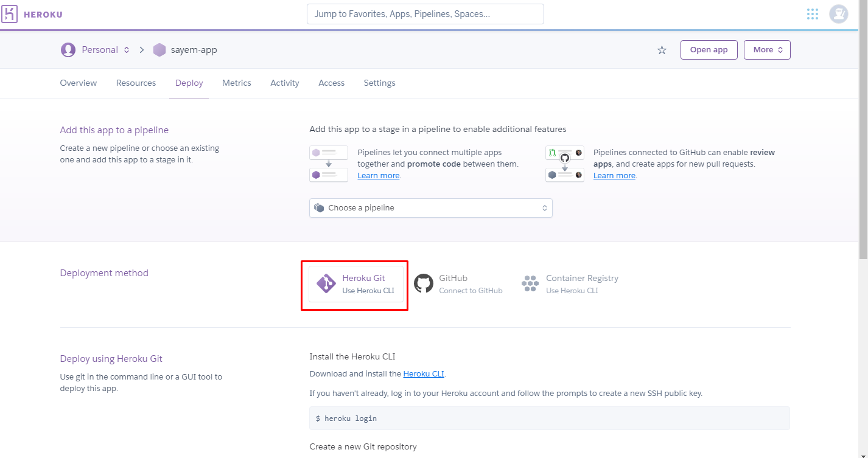Toggle the Heroku Git selection box
The height and width of the screenshot is (458, 868).
(355, 285)
